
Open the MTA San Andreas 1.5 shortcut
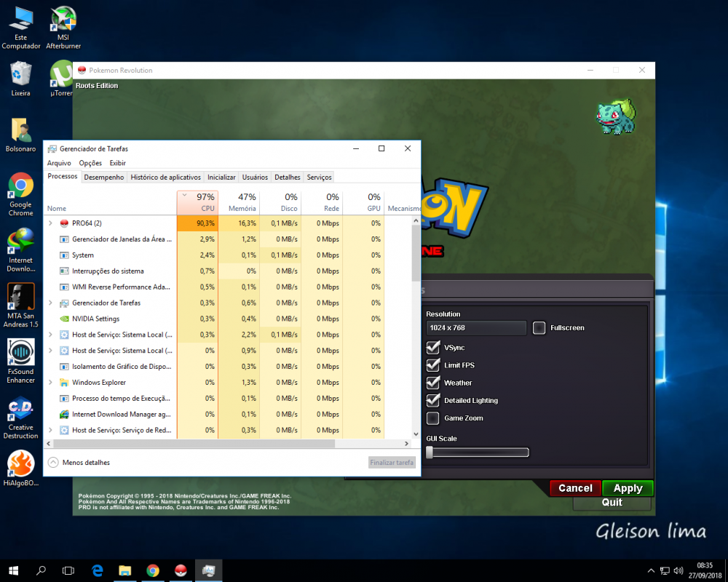tap(20, 297)
